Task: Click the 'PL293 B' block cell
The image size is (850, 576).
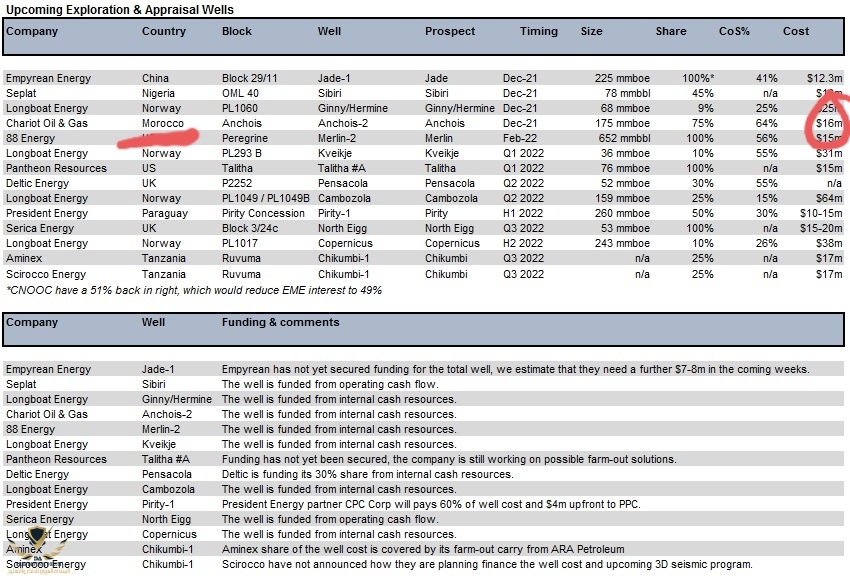Action: (x=242, y=153)
